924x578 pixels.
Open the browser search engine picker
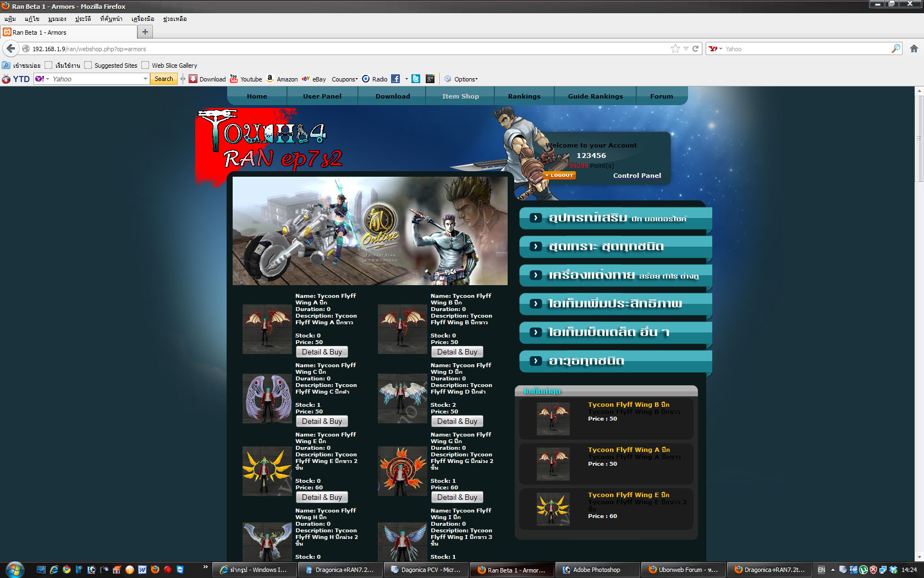715,48
